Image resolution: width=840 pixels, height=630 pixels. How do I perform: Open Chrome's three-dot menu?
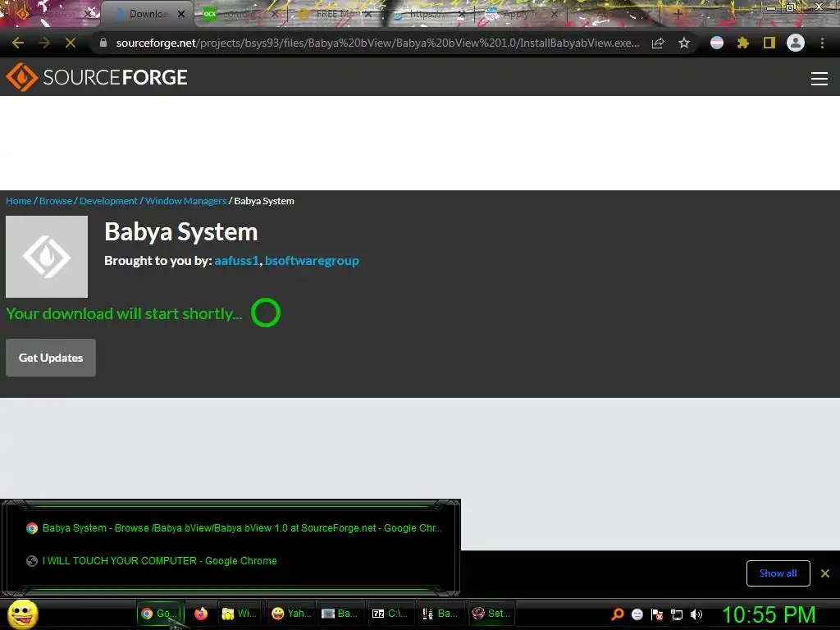pyautogui.click(x=822, y=43)
